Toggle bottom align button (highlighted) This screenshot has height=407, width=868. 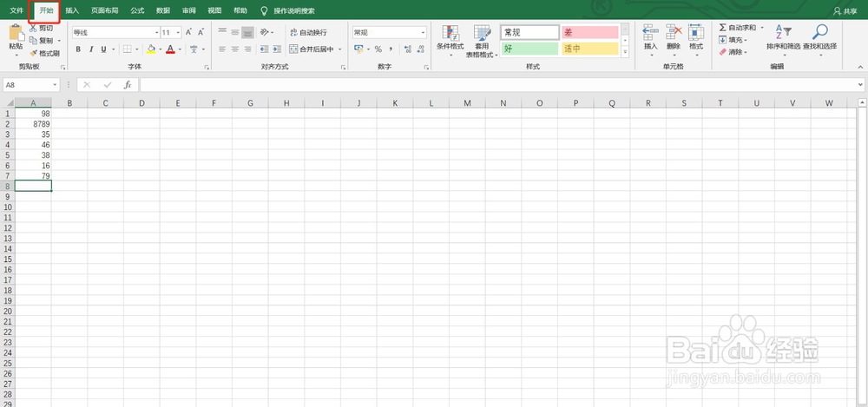pos(247,32)
